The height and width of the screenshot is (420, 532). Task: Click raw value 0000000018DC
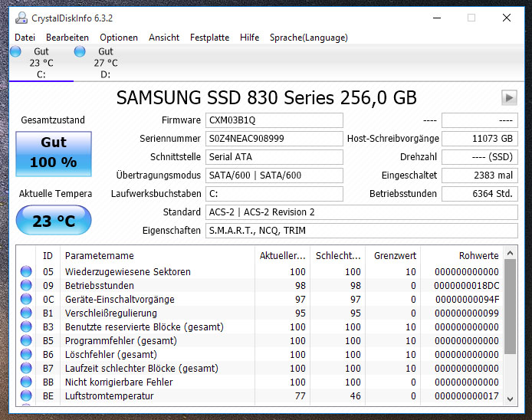[467, 285]
